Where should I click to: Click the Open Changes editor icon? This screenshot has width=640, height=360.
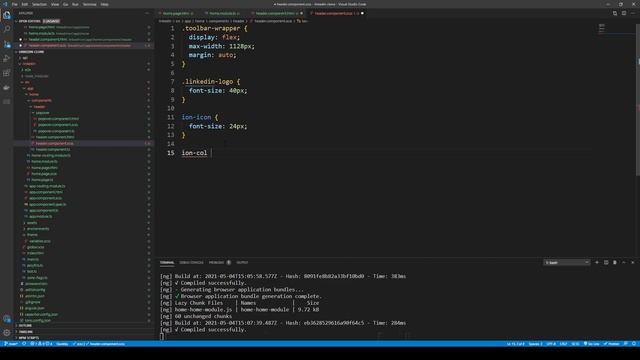tap(615, 13)
